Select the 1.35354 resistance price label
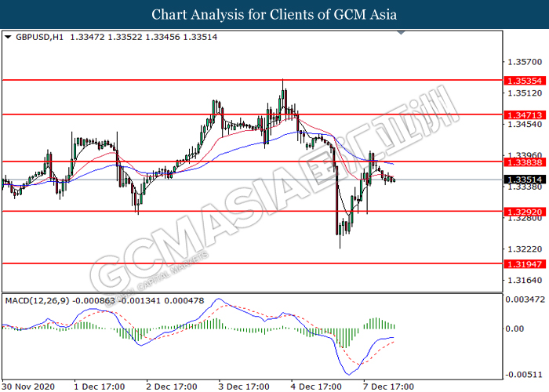The width and height of the screenshot is (549, 392). coord(525,81)
